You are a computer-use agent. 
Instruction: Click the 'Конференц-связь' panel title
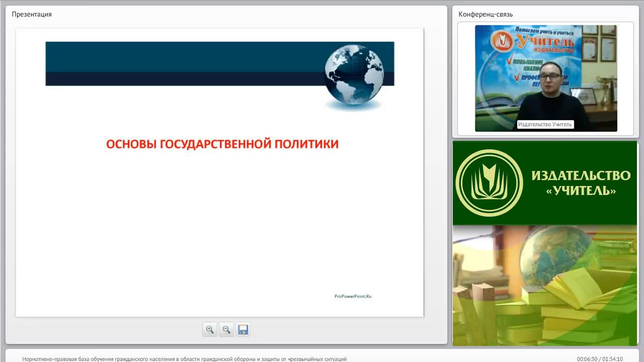click(x=486, y=14)
